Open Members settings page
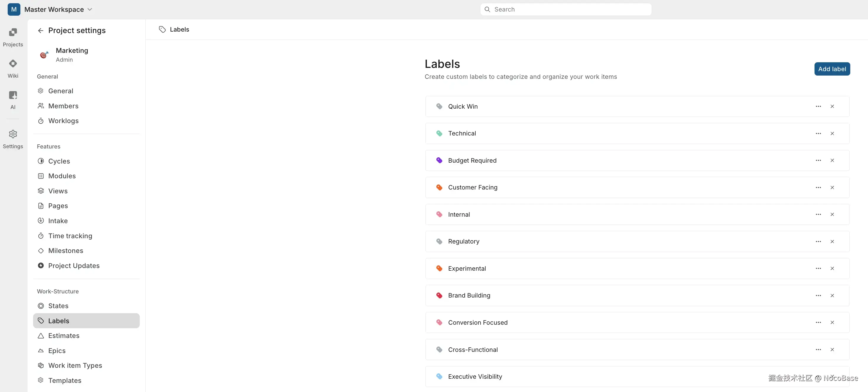Screen dimensions: 868x392 pyautogui.click(x=63, y=106)
